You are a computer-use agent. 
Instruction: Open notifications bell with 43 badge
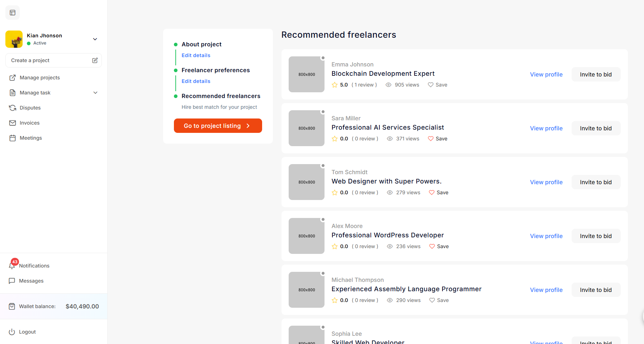[x=12, y=265]
